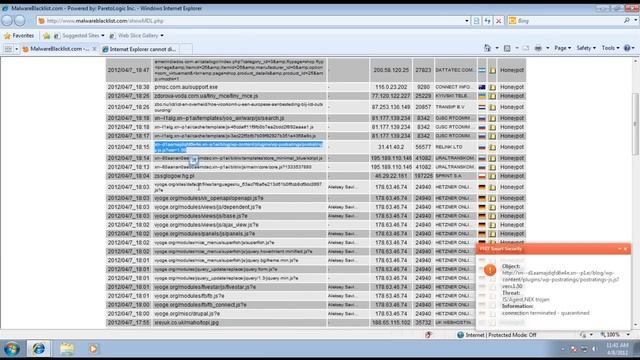This screenshot has width=640, height=360.
Task: Click the Read Mail icon in the command bar
Action: (x=526, y=48)
